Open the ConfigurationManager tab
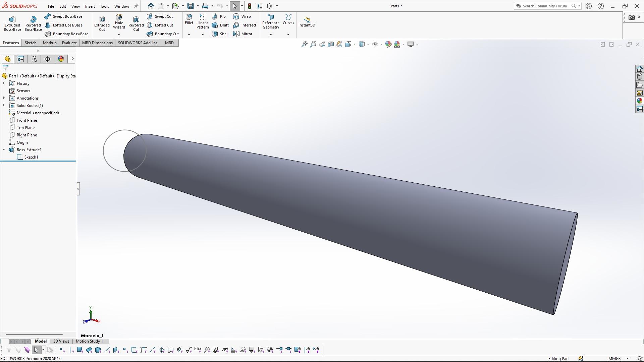Screen dimensions: 644x362 coord(34,59)
